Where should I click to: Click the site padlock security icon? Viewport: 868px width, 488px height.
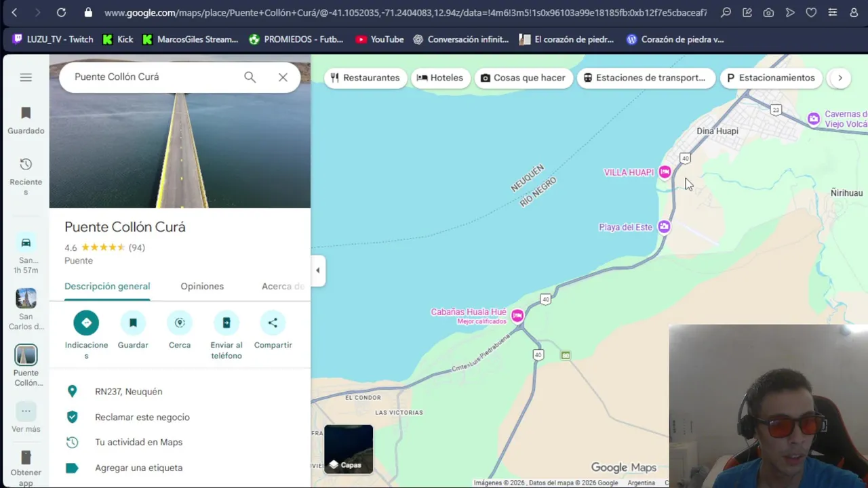click(88, 12)
